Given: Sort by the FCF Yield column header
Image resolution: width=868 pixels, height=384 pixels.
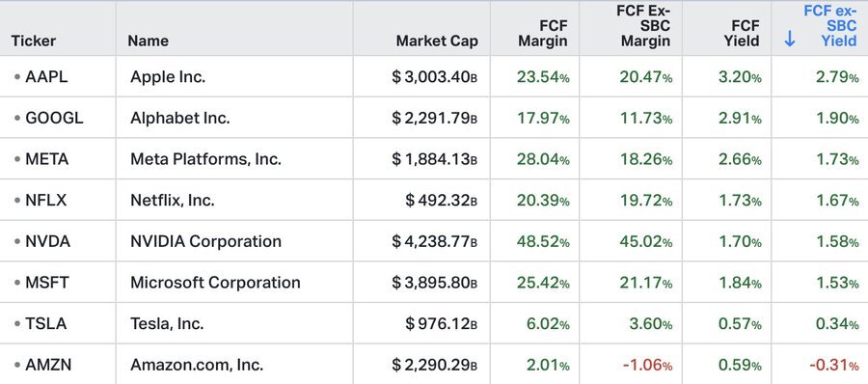Looking at the screenshot, I should click(742, 33).
